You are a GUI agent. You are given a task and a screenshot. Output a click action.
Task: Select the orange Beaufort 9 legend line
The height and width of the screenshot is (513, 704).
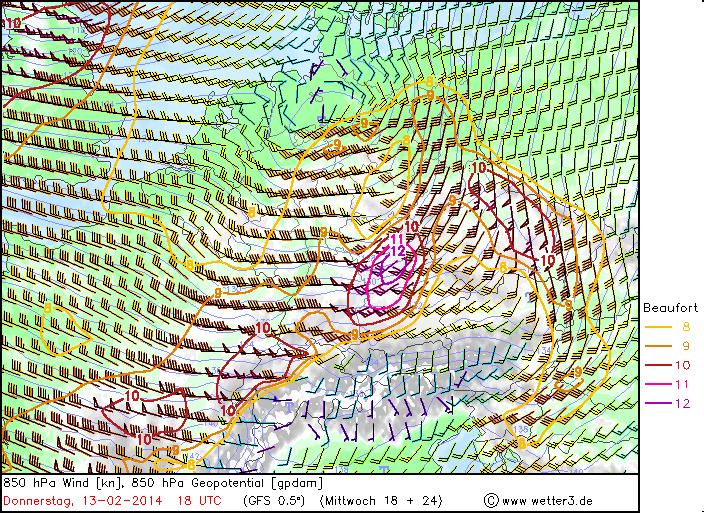(658, 346)
